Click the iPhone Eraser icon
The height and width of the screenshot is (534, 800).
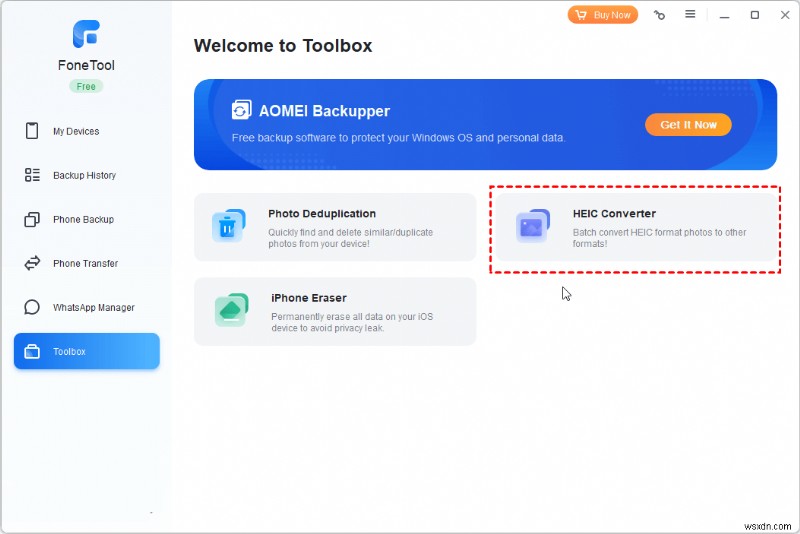pos(231,310)
